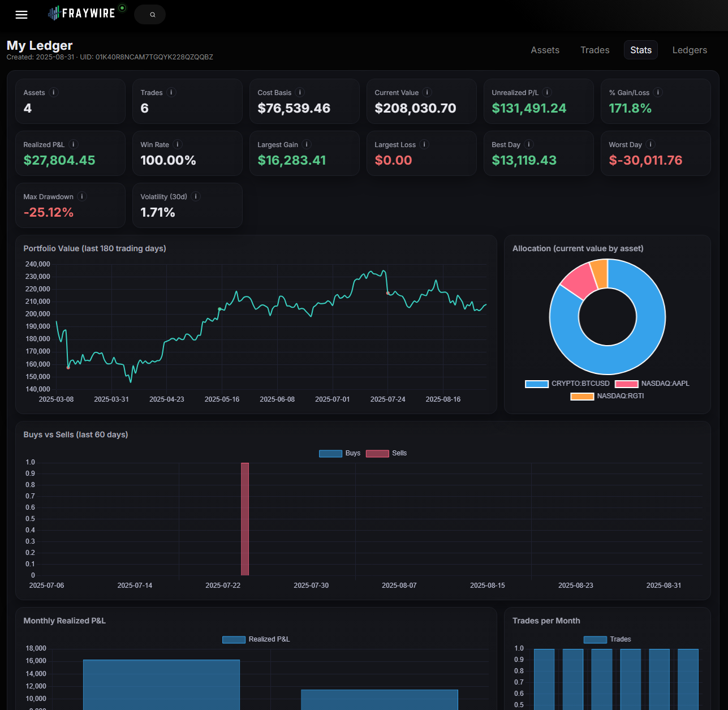
Task: Show info for Volatility (30d)
Action: click(196, 197)
